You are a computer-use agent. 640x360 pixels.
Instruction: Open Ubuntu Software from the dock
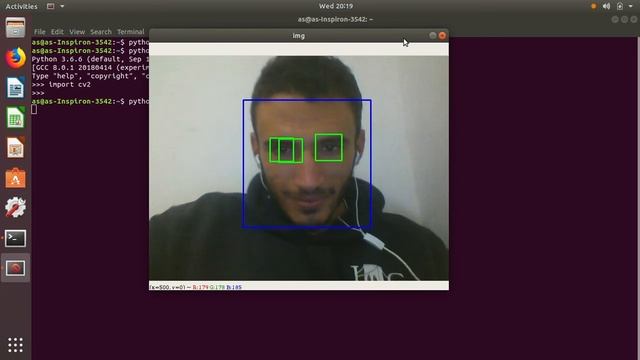[x=15, y=178]
